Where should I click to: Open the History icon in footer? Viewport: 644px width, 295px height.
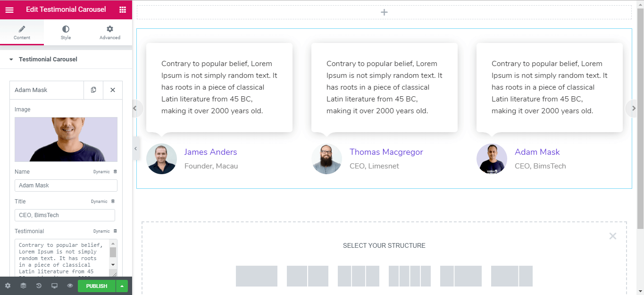pos(39,286)
